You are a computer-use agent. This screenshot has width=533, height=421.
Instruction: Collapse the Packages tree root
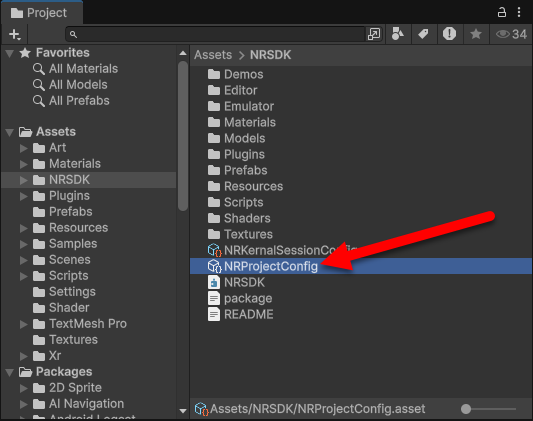[x=10, y=372]
